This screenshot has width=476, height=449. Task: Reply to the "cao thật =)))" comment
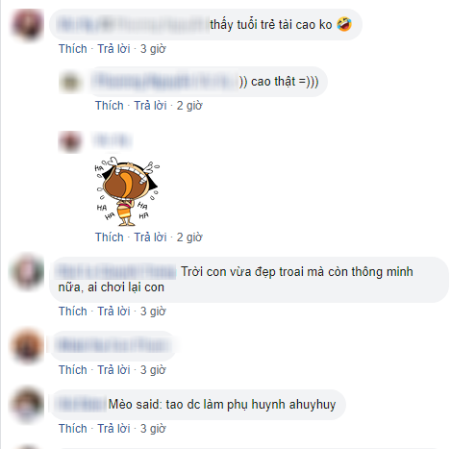point(150,106)
